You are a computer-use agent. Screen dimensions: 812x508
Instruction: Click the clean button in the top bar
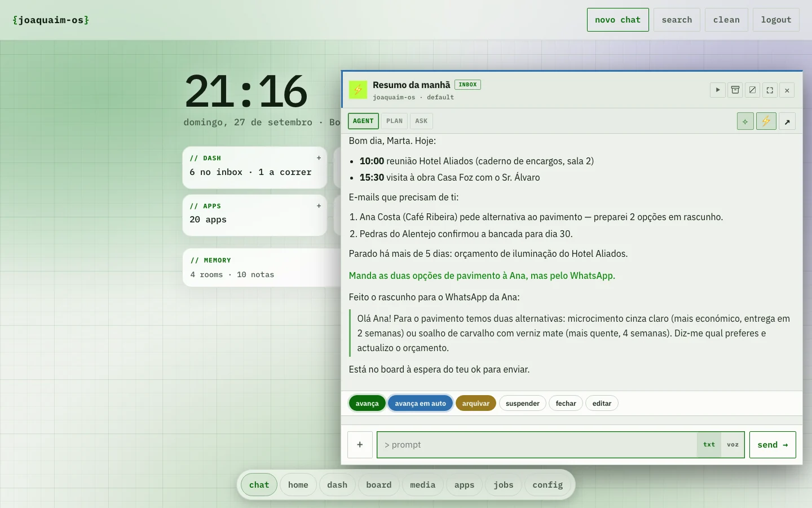(726, 20)
